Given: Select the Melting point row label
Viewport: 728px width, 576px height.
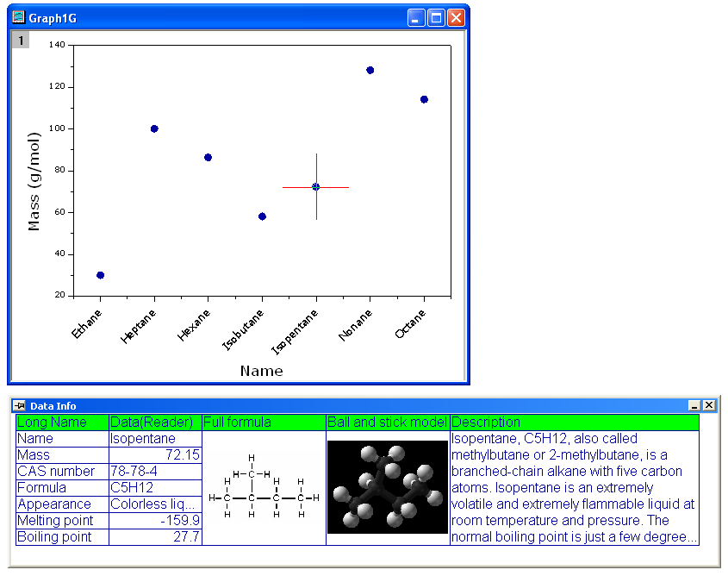Looking at the screenshot, I should point(62,521).
